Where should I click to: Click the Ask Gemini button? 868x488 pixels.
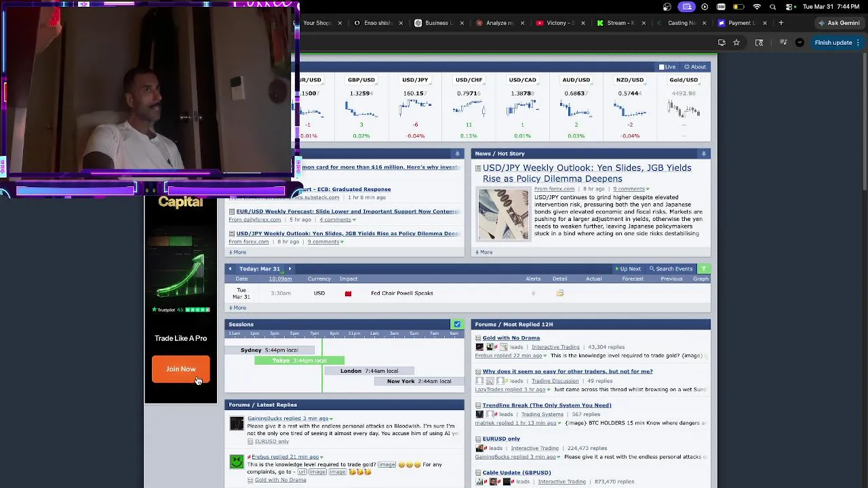pos(839,23)
